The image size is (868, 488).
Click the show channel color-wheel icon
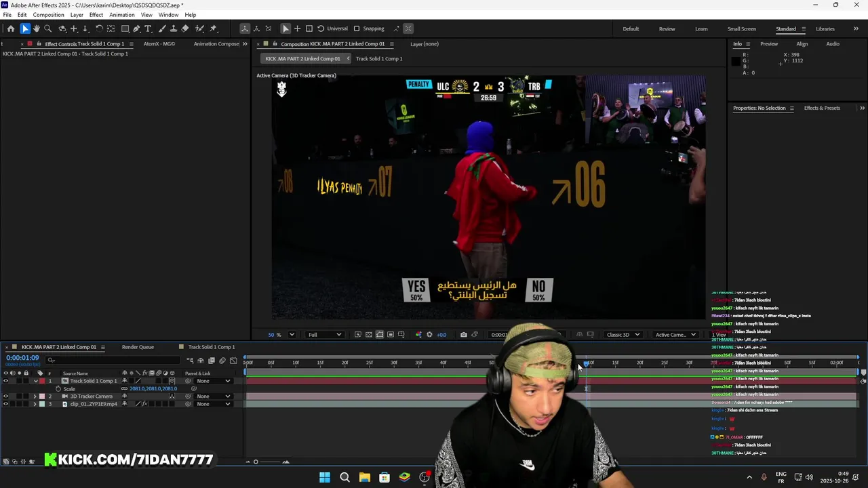pyautogui.click(x=418, y=335)
